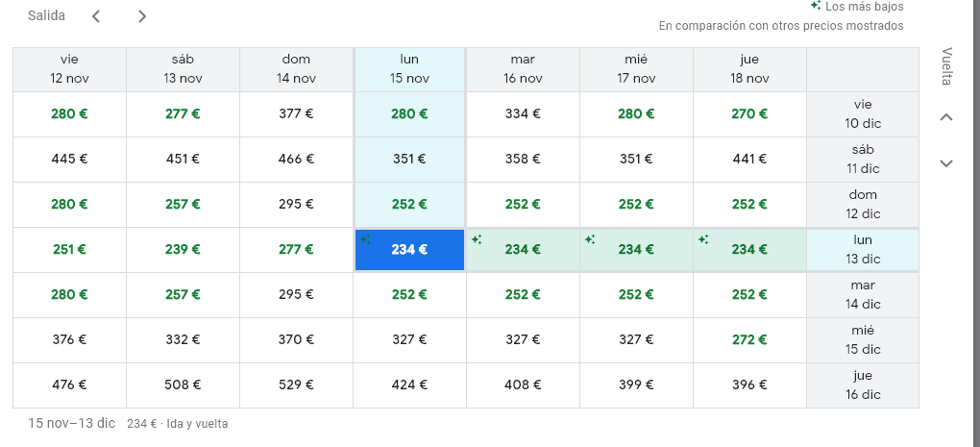The image size is (980, 447).
Task: Select 280 € for 12 nov to 10 dic
Action: click(x=69, y=114)
